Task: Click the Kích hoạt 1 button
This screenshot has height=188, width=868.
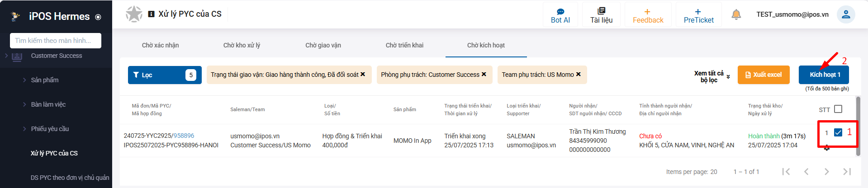Action: click(823, 75)
